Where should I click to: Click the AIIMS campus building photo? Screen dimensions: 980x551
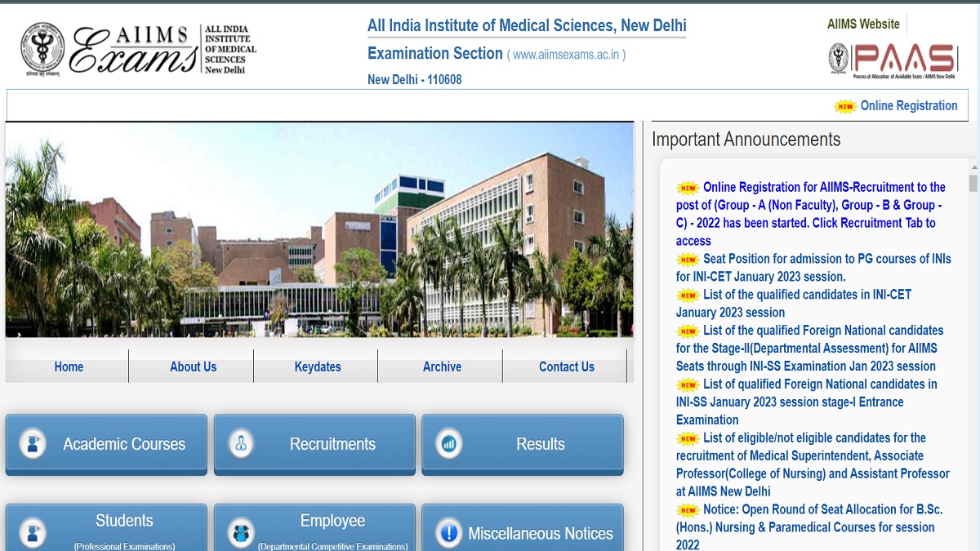[319, 230]
